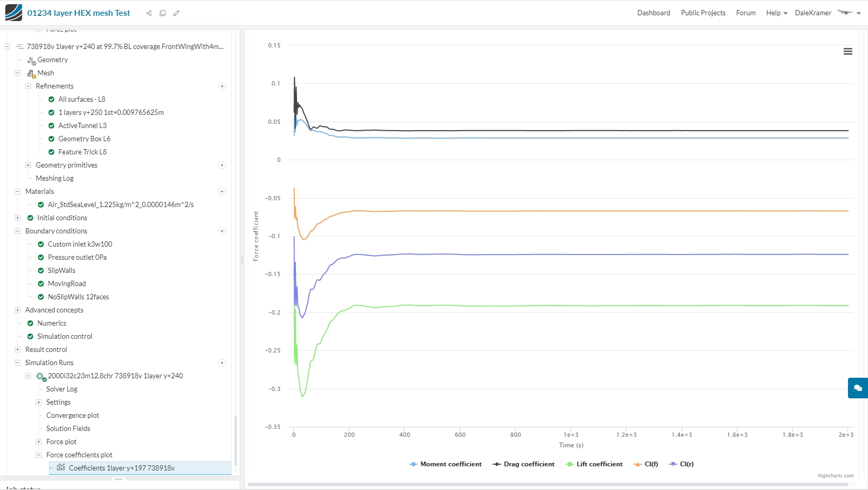Toggle Lift coefficient series in legend
The height and width of the screenshot is (490, 868).
(x=594, y=464)
